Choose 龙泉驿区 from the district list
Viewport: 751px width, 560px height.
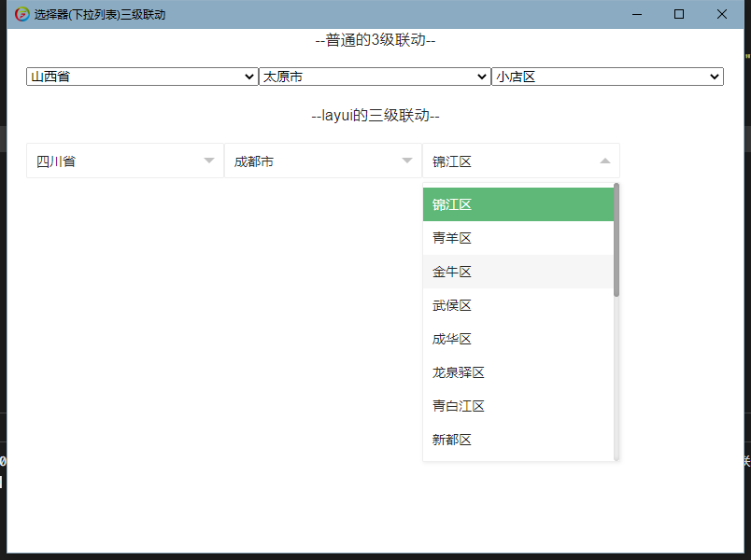coord(518,371)
